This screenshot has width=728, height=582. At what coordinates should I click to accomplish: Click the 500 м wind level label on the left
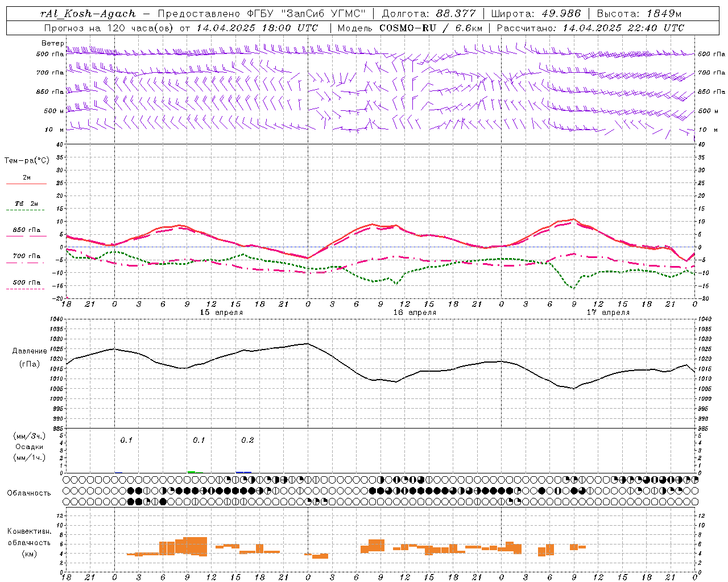point(54,111)
